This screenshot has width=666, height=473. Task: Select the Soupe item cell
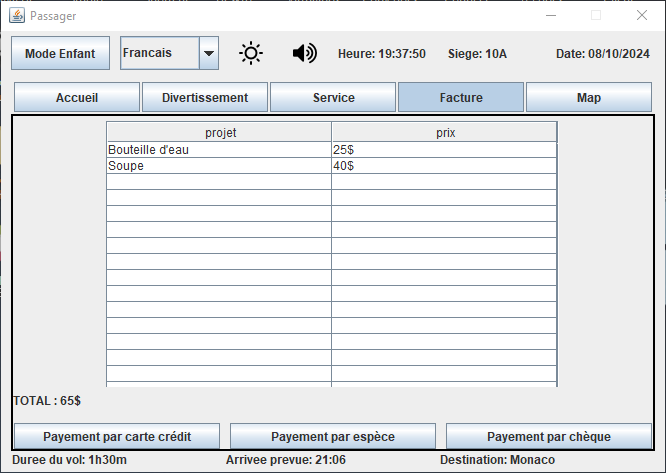tap(219, 166)
